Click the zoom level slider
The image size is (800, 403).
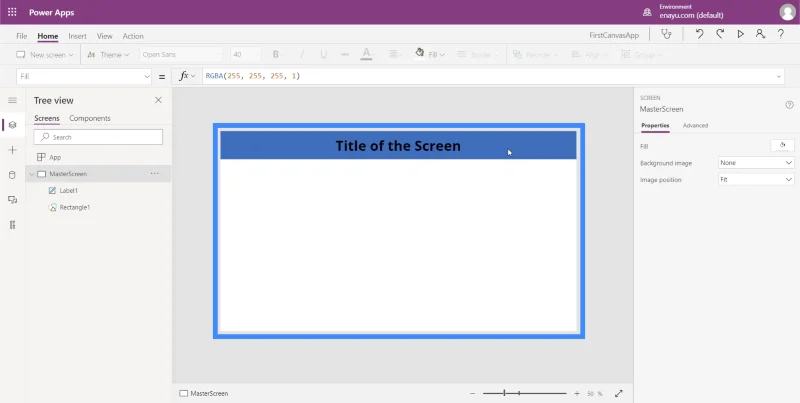click(x=524, y=393)
